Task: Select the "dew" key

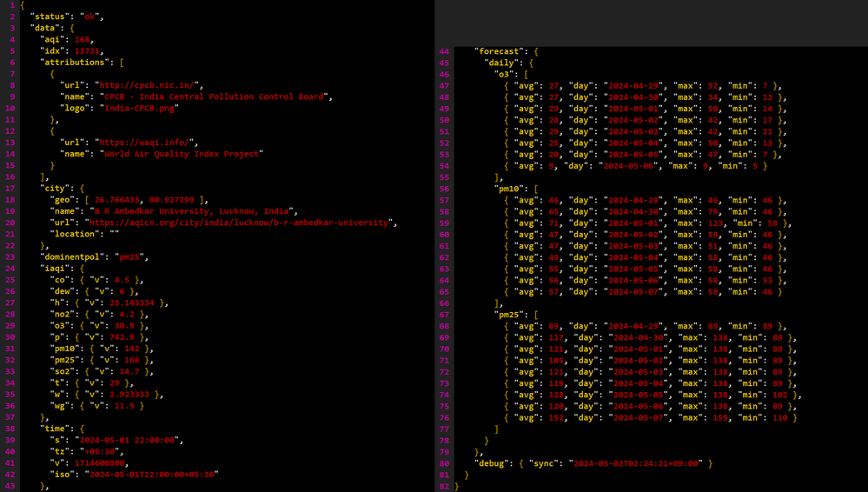Action: [x=62, y=291]
